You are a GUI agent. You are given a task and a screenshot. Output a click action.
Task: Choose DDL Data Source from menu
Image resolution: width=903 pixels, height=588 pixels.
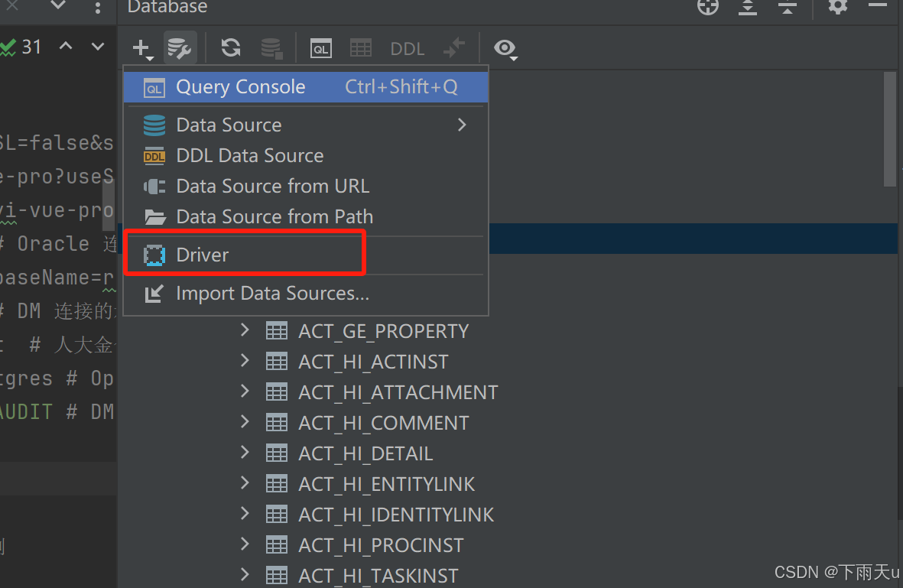pyautogui.click(x=306, y=155)
